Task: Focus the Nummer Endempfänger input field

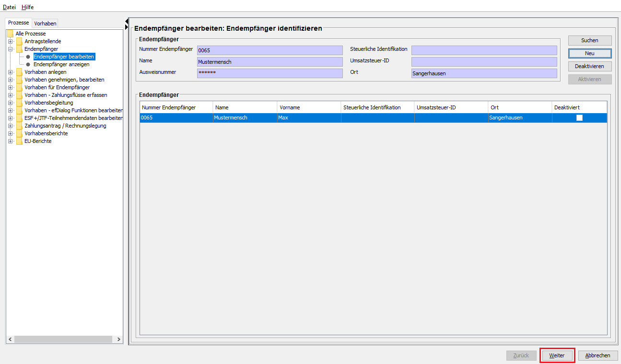Action: coord(270,50)
